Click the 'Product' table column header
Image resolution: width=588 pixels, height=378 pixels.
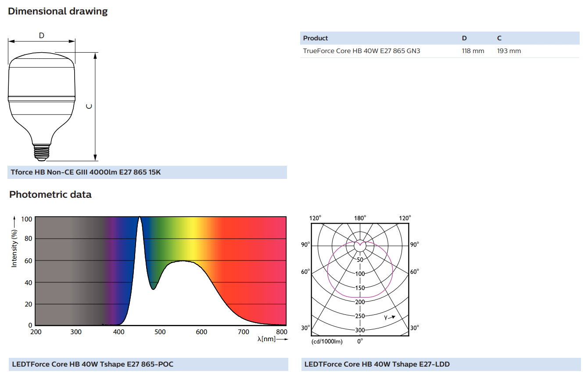coord(316,38)
